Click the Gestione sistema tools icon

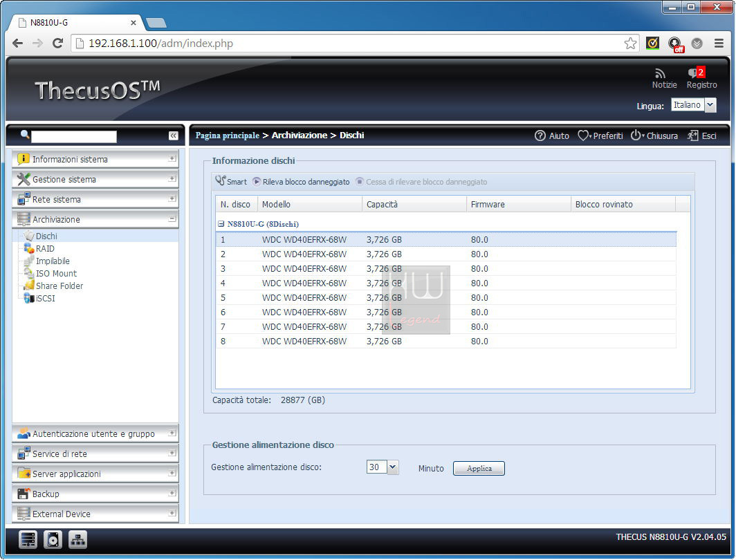tap(23, 179)
